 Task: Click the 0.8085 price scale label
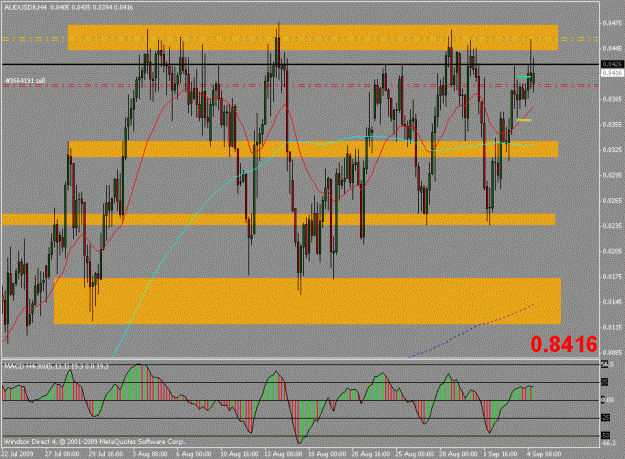[613, 352]
